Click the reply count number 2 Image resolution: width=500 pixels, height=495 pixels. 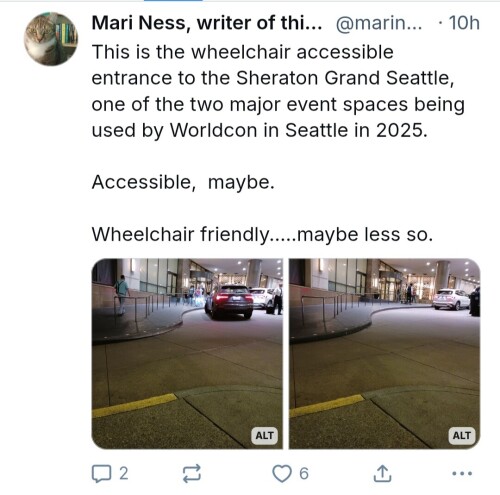pyautogui.click(x=124, y=473)
